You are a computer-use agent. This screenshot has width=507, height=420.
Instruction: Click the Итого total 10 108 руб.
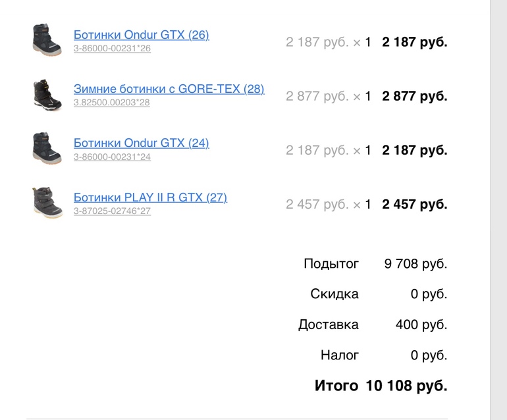coord(406,385)
